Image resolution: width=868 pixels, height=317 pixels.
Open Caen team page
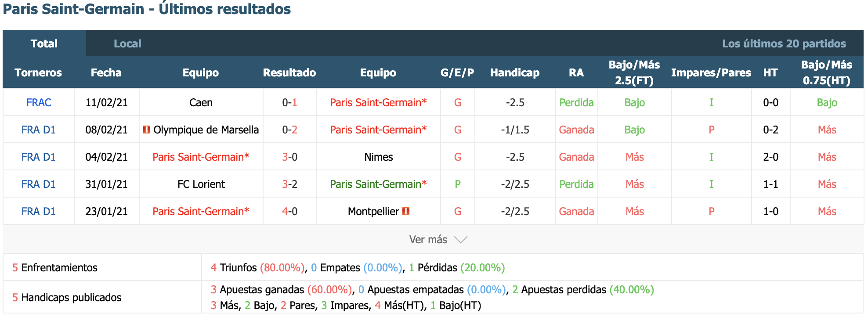tap(201, 102)
